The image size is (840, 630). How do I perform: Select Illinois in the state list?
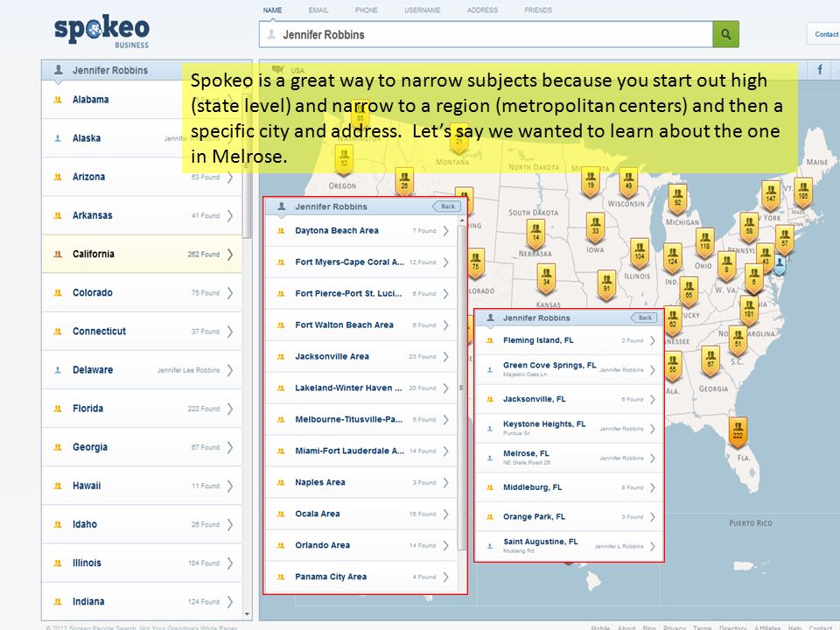142,563
